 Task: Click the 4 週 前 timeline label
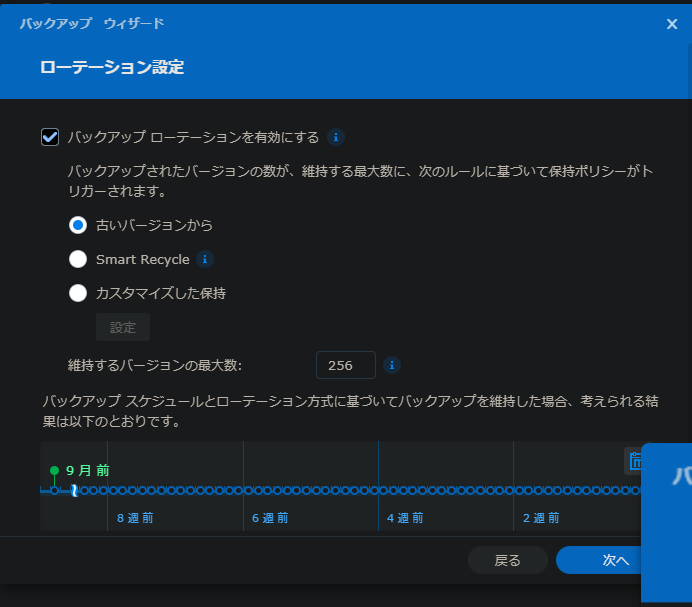405,518
